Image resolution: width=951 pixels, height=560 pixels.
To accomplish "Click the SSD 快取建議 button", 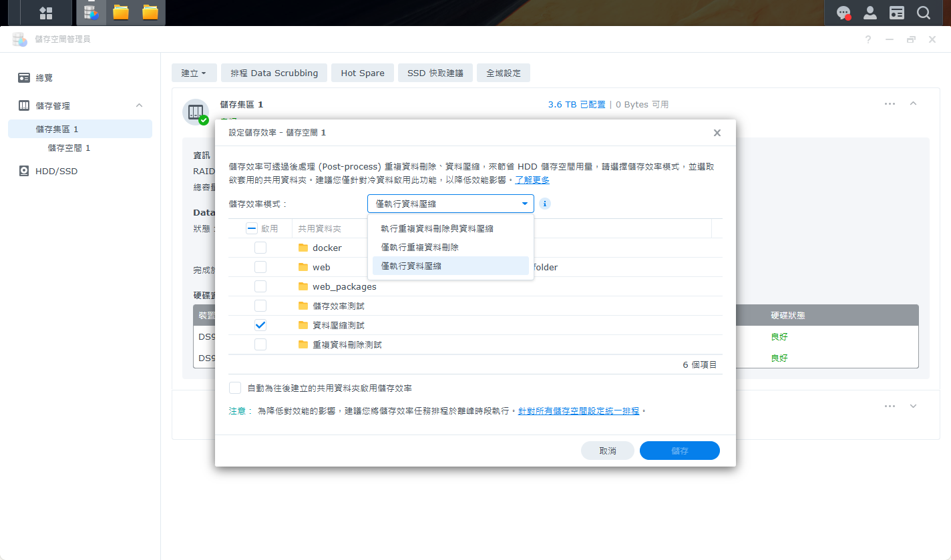I will 435,73.
